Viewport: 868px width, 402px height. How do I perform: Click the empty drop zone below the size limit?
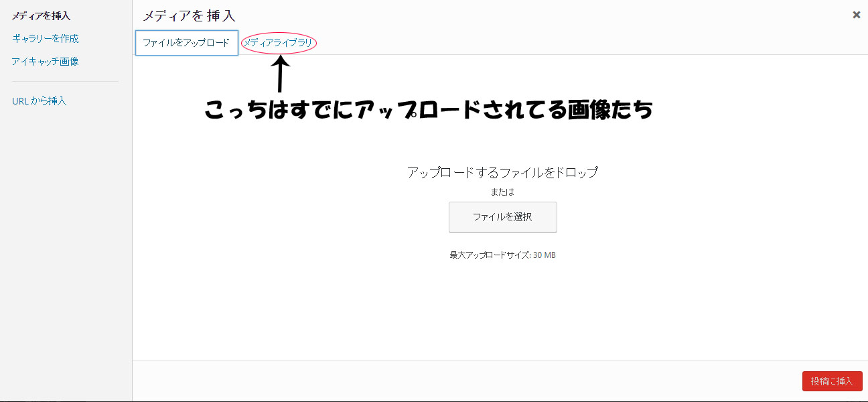[x=502, y=308]
